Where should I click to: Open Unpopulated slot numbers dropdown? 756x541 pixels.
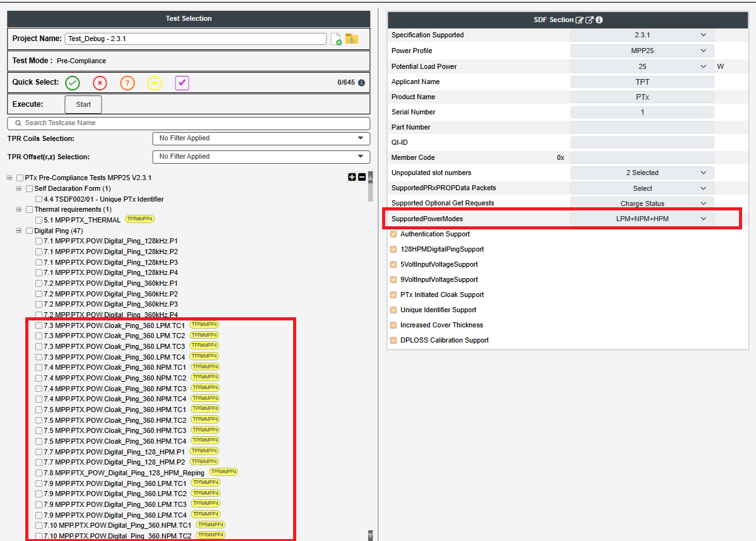click(642, 173)
